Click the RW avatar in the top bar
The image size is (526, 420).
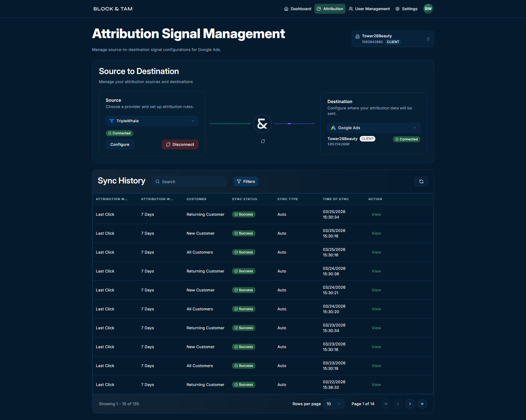(x=428, y=8)
